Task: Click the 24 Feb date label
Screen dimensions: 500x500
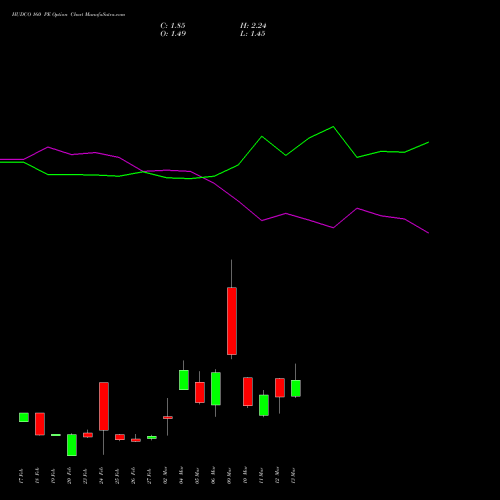Action: pyautogui.click(x=101, y=476)
